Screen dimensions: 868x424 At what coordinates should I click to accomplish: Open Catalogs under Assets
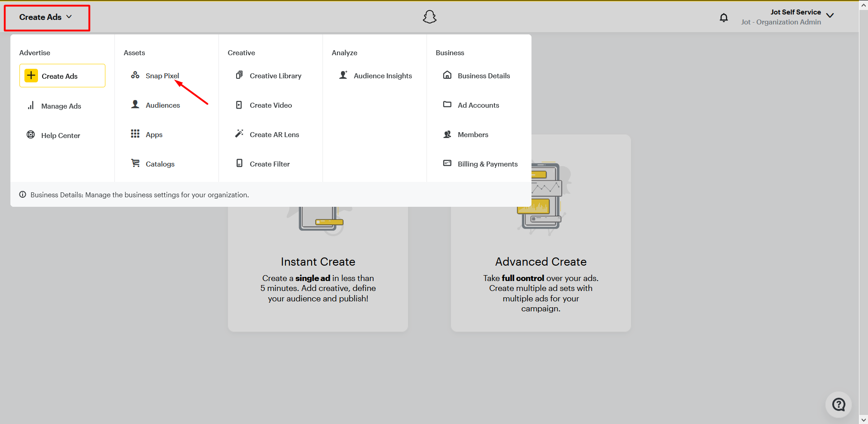160,164
